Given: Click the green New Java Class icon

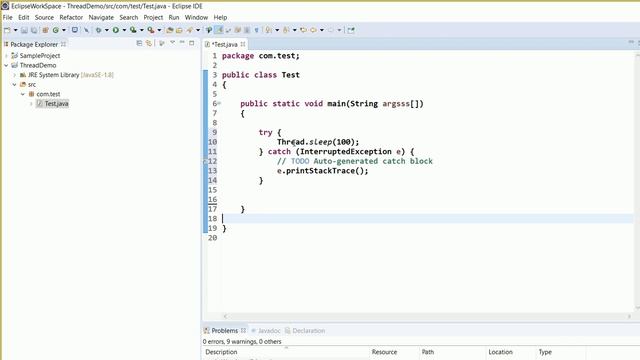Looking at the screenshot, I should [x=56, y=30].
